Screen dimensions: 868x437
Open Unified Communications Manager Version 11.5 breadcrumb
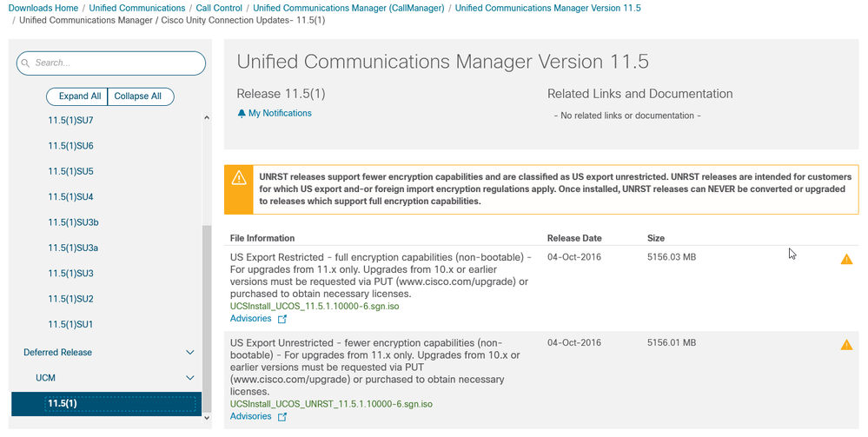point(548,9)
